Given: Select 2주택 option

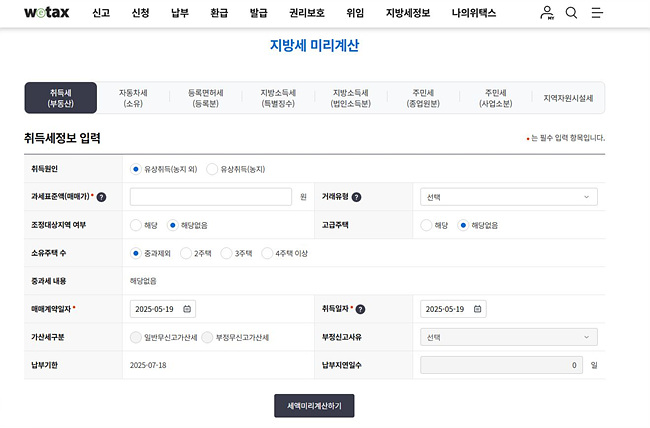Looking at the screenshot, I should [186, 253].
